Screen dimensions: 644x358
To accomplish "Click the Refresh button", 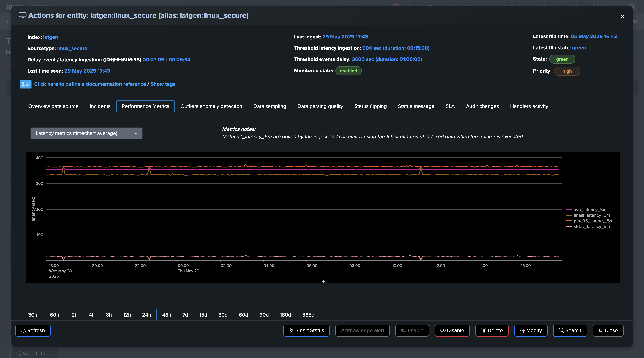I will 33,330.
